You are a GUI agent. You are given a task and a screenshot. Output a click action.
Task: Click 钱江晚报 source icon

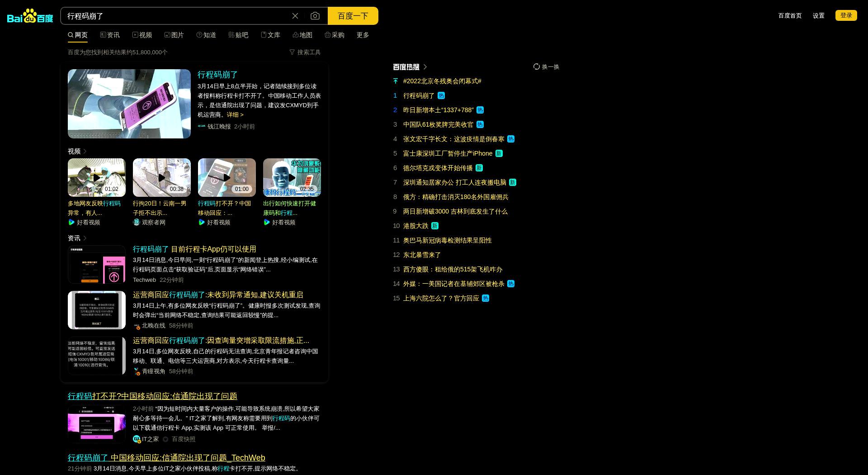pos(202,126)
